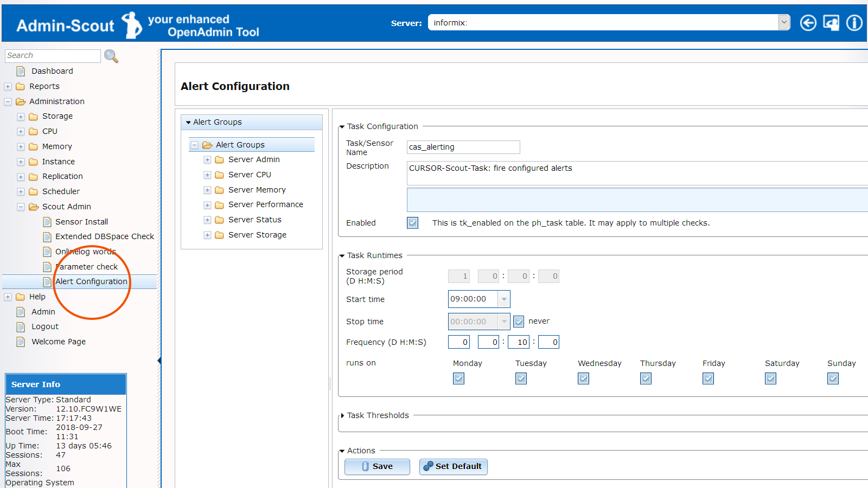The height and width of the screenshot is (488, 868).
Task: Collapse the Actions section
Action: click(342, 451)
